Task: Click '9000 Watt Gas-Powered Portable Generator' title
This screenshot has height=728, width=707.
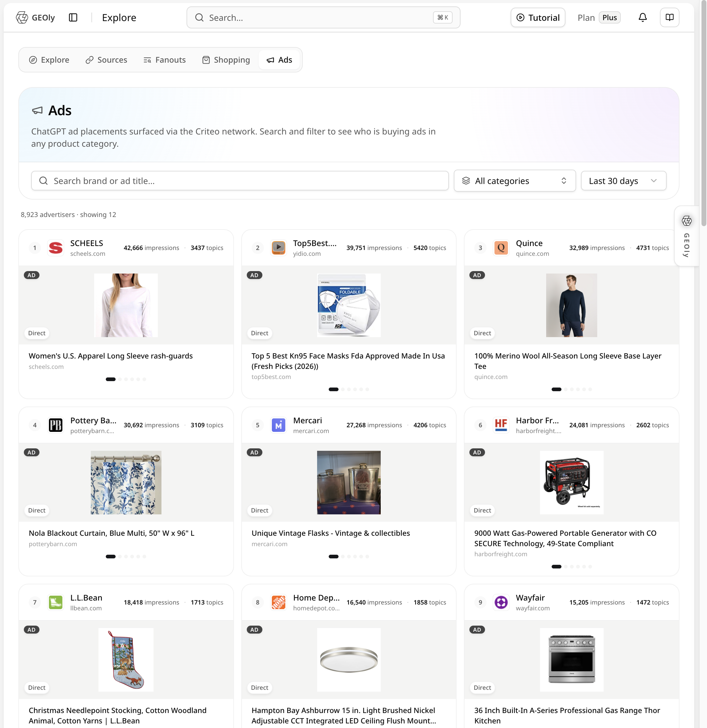Action: [x=565, y=538]
